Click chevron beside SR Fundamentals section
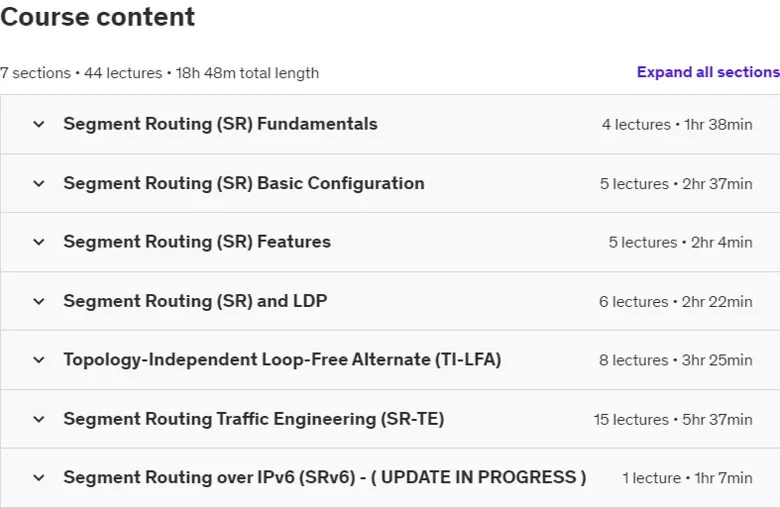The image size is (780, 508). coord(39,124)
